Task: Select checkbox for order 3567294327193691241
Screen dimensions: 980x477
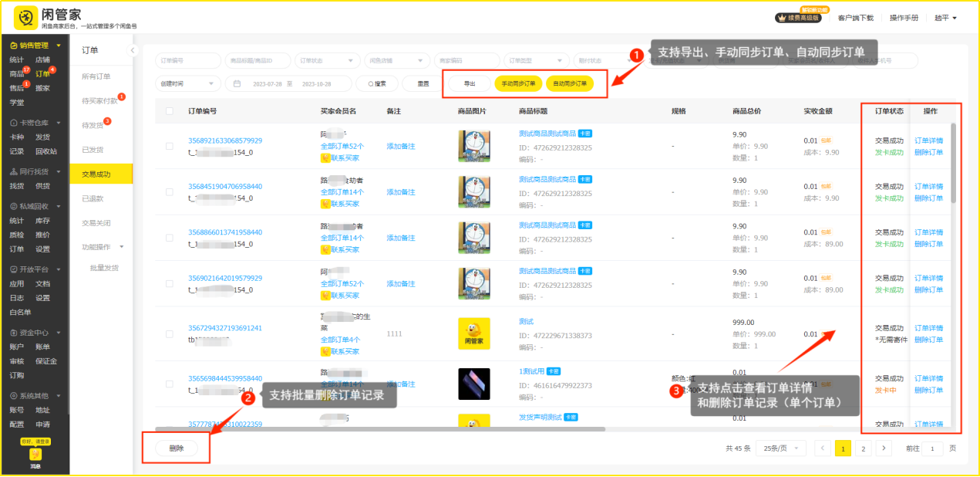Action: pyautogui.click(x=170, y=333)
